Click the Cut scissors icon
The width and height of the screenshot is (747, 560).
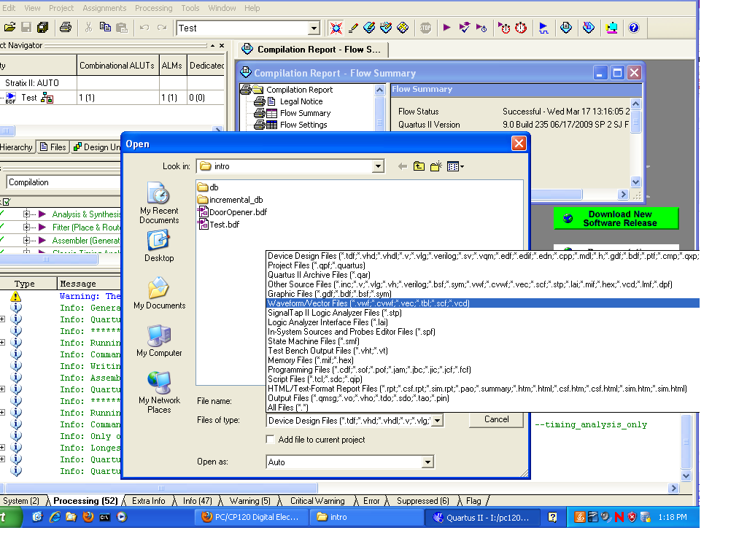point(88,28)
